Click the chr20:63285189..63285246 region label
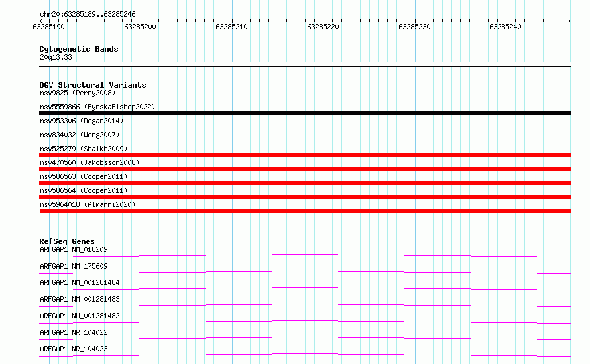This screenshot has height=364, width=590. (x=88, y=15)
